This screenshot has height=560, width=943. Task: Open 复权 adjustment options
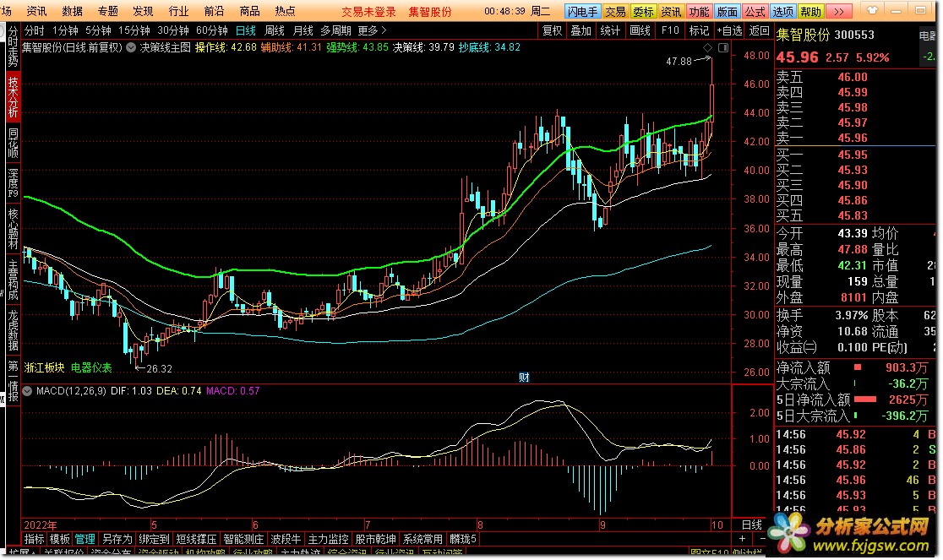(552, 30)
